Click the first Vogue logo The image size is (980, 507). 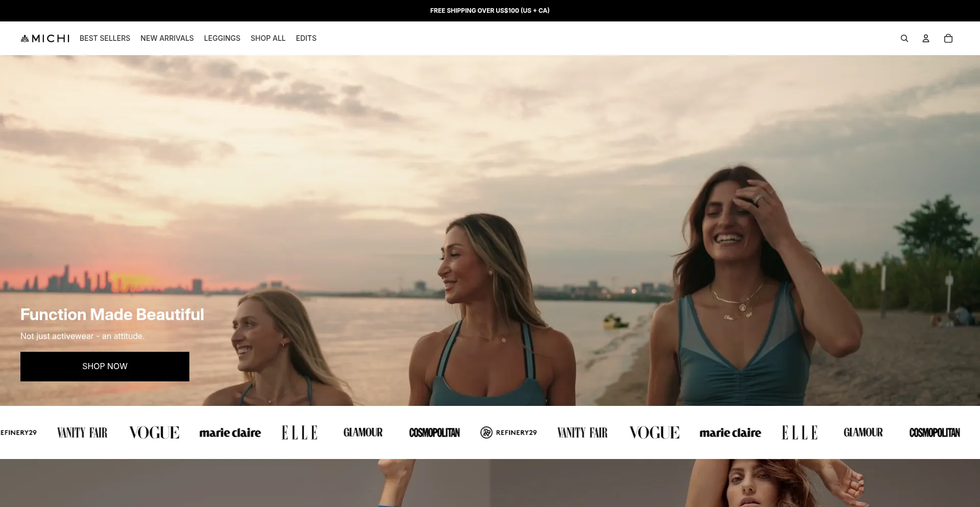pos(154,432)
